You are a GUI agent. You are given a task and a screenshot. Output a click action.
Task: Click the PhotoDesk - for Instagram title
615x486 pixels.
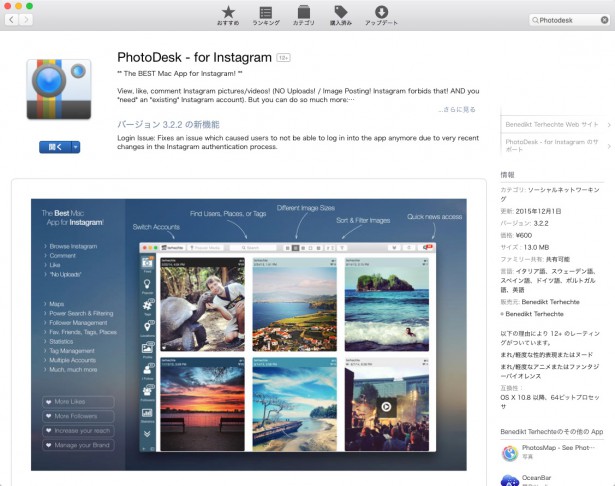click(194, 58)
